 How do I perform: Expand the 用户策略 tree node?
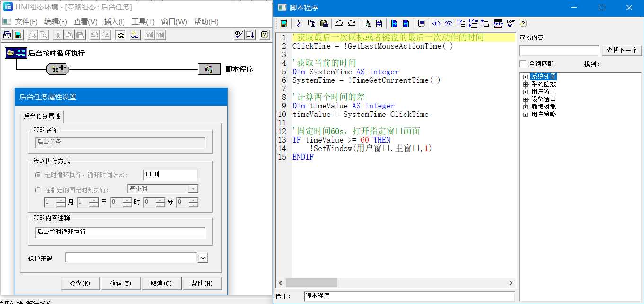click(x=525, y=114)
